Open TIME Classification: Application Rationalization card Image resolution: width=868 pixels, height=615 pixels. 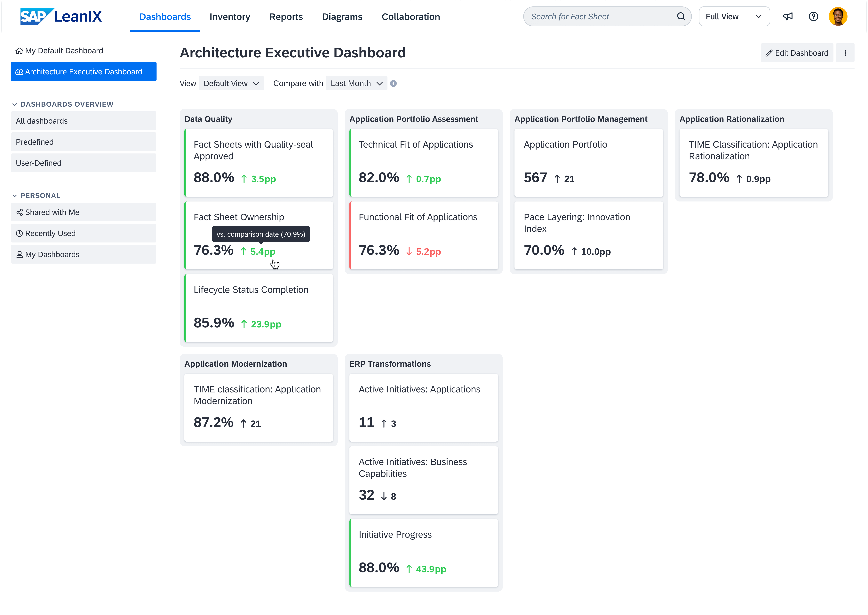pos(753,163)
